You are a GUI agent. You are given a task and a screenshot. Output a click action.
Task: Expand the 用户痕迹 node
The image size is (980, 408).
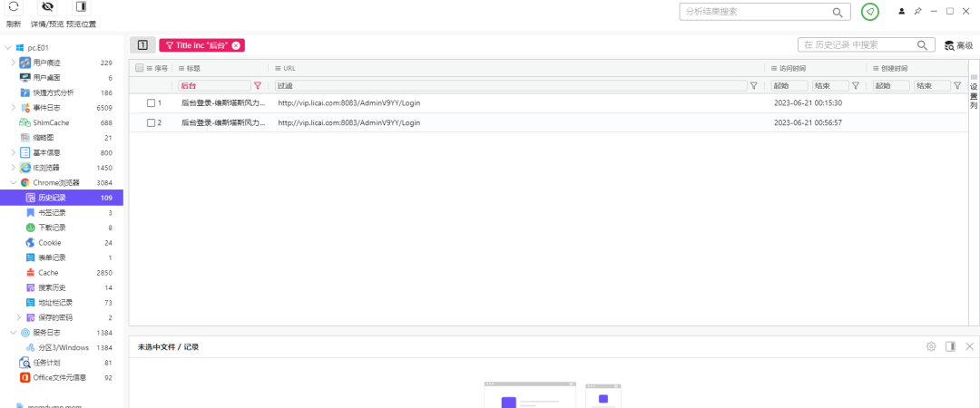[14, 63]
